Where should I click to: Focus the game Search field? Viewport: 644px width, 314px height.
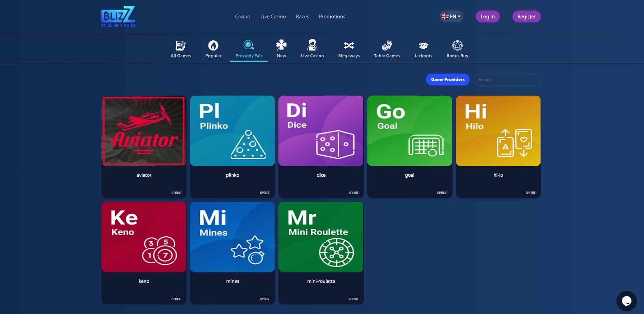coord(506,79)
